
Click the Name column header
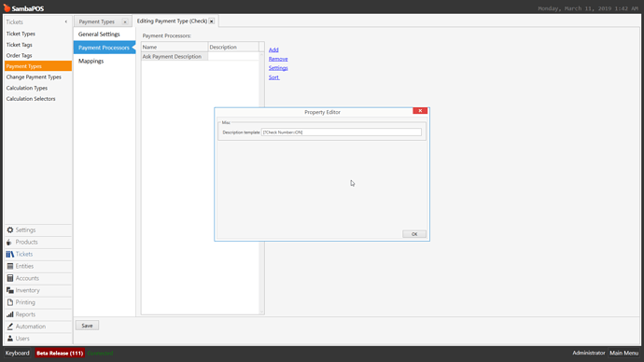175,47
